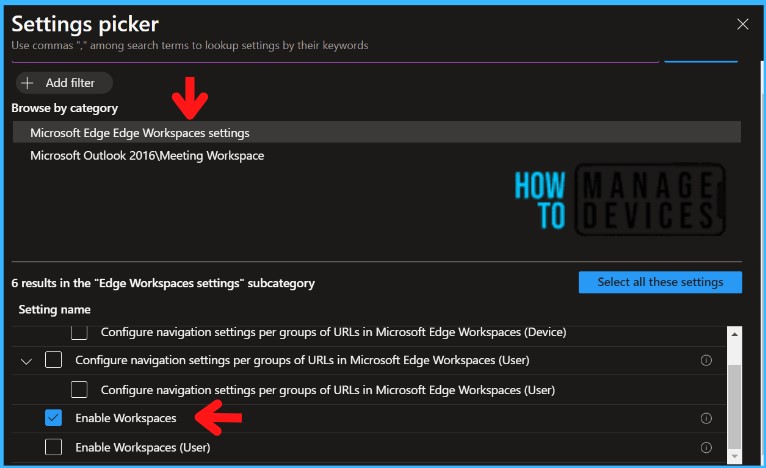Check parent Configure navigation settings (User) checkbox
The width and height of the screenshot is (766, 468).
[x=53, y=360]
